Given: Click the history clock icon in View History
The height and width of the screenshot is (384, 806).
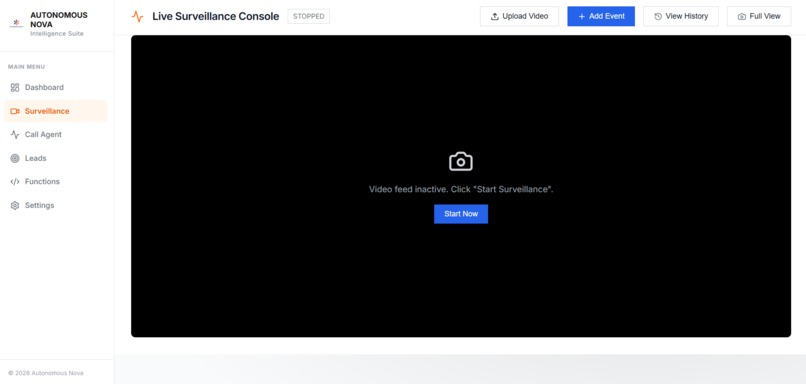Looking at the screenshot, I should pyautogui.click(x=658, y=16).
